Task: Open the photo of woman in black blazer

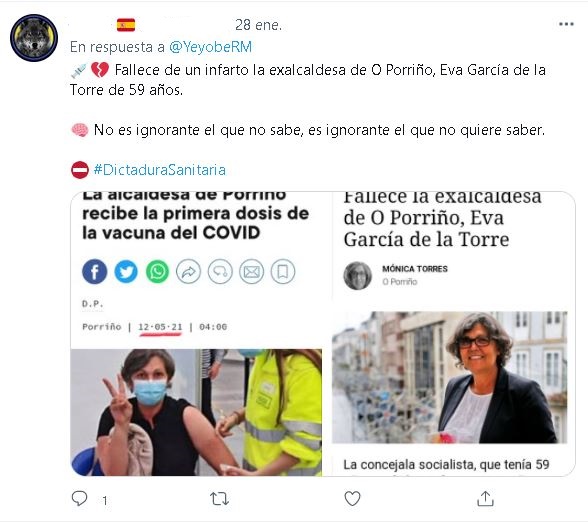Action: (x=449, y=377)
